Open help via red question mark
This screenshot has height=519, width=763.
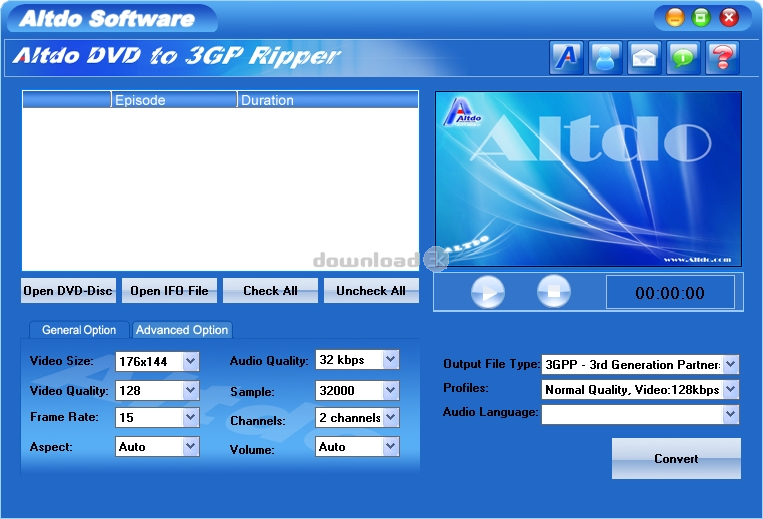pos(722,58)
